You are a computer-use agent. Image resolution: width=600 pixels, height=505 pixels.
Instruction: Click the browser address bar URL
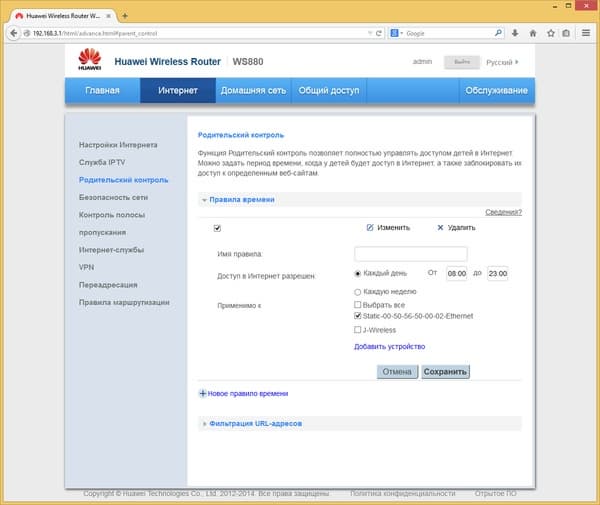[195, 33]
